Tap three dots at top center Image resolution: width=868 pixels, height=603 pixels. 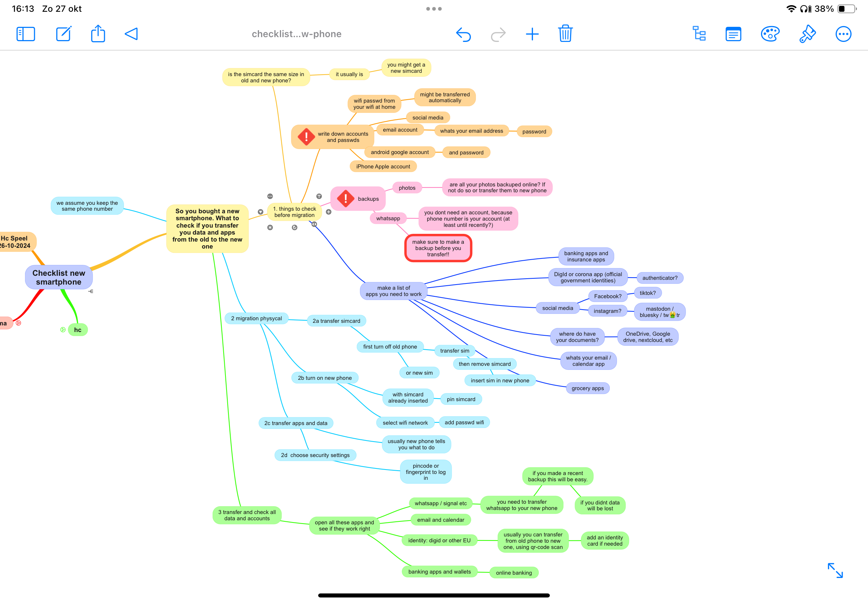coord(434,9)
